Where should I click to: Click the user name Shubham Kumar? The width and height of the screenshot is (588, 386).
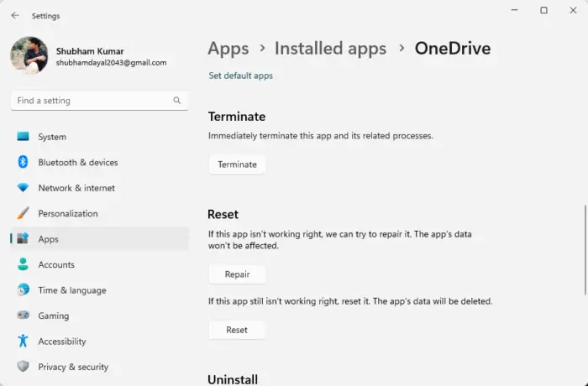(x=90, y=51)
